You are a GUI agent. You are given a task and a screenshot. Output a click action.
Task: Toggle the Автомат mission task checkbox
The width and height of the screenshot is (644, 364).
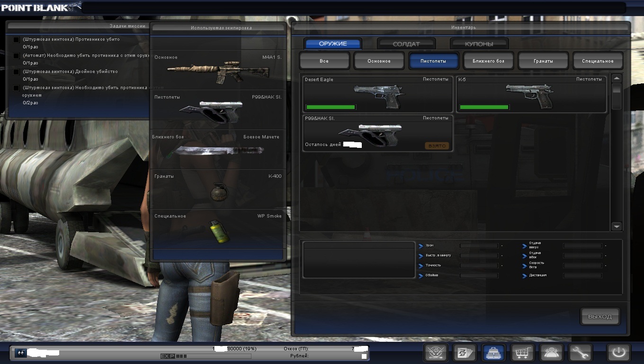(17, 56)
